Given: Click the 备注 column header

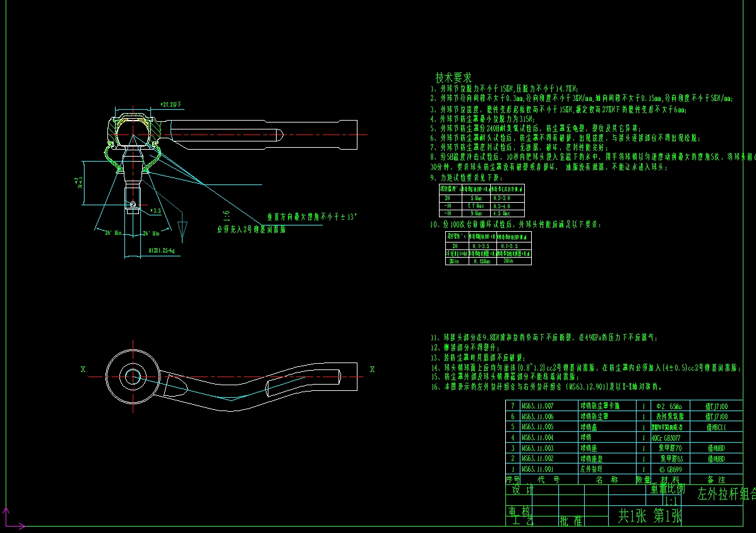Looking at the screenshot, I should (716, 479).
